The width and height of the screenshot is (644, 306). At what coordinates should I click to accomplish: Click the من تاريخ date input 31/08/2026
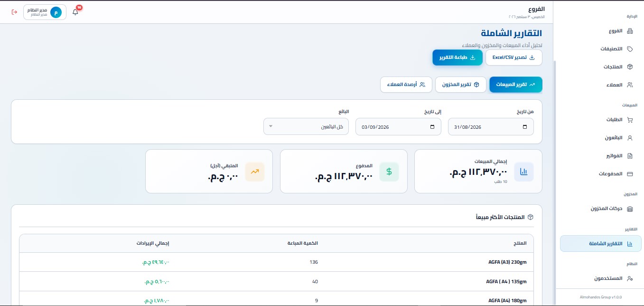tap(491, 127)
